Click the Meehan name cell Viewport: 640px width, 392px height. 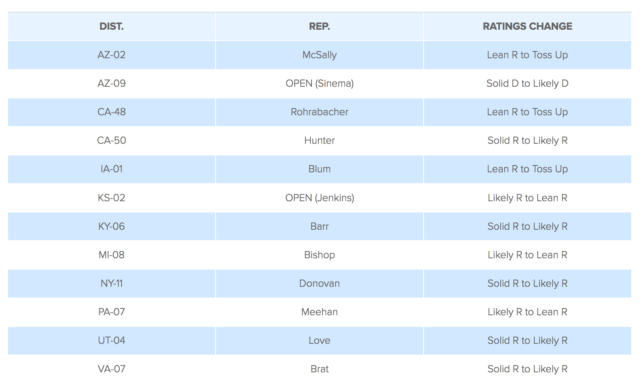(x=319, y=312)
